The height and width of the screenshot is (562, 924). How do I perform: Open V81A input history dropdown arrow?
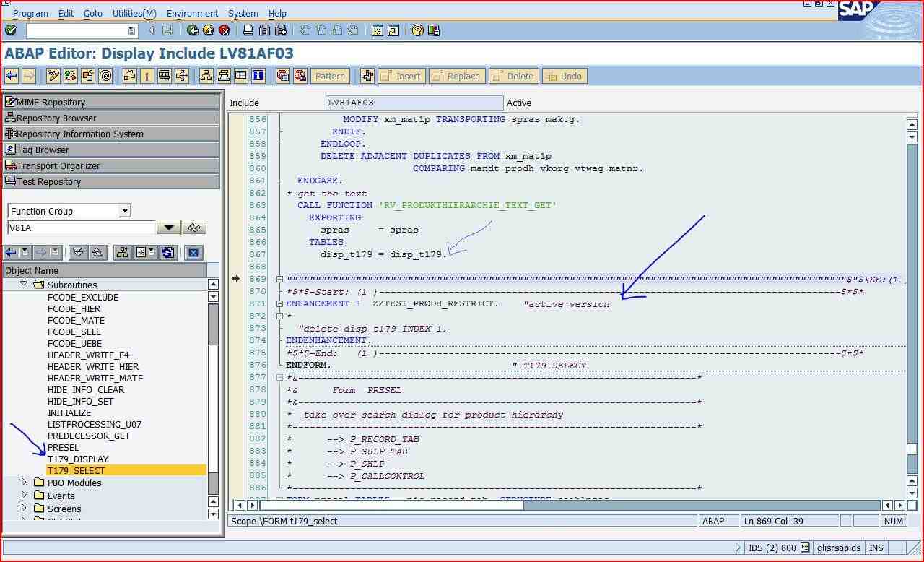point(169,228)
